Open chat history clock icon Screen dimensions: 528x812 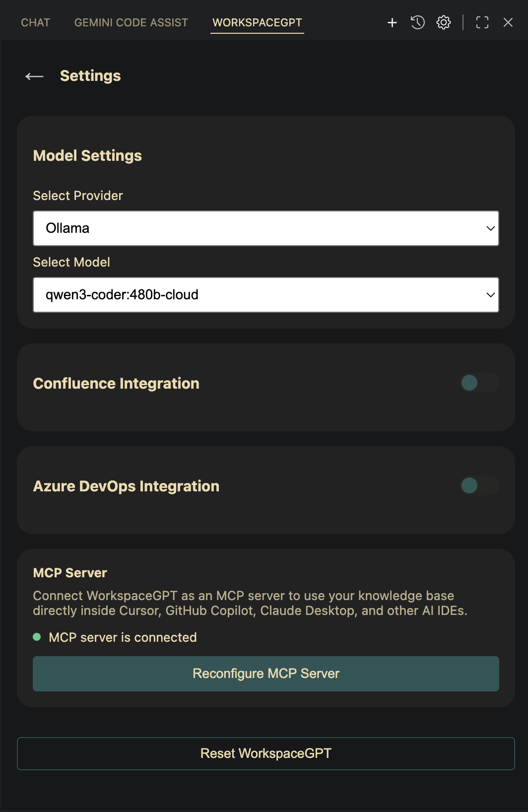click(418, 22)
